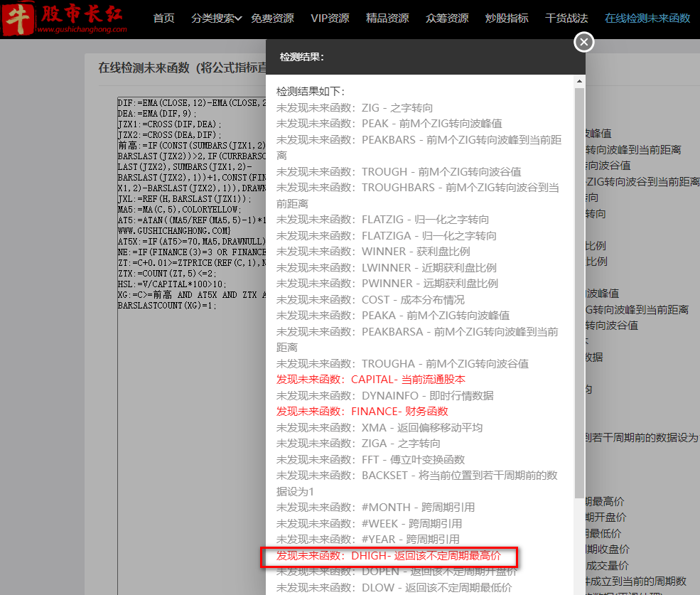The width and height of the screenshot is (700, 595).
Task: Click the DYNAINFO - 即时行情数据 line
Action: pyautogui.click(x=384, y=395)
